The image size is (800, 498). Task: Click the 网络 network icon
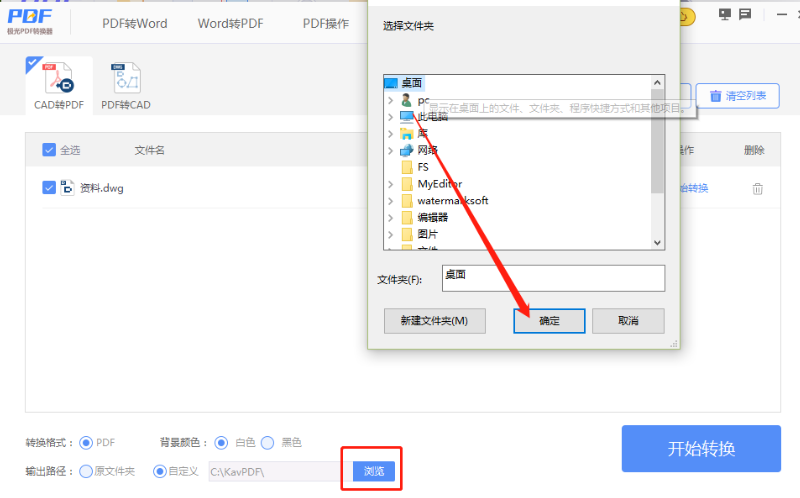(x=407, y=151)
